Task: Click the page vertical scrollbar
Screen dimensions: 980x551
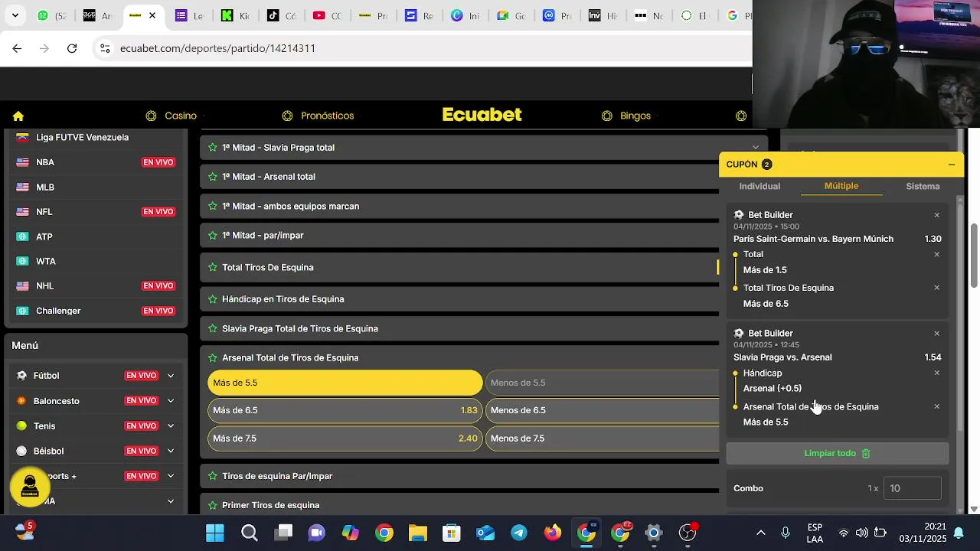Action: tap(974, 256)
